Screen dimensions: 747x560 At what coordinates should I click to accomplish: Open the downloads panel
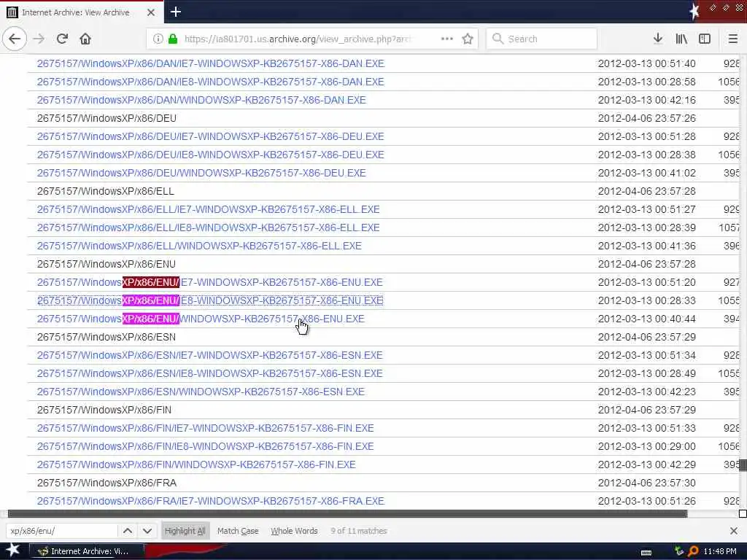(x=658, y=39)
